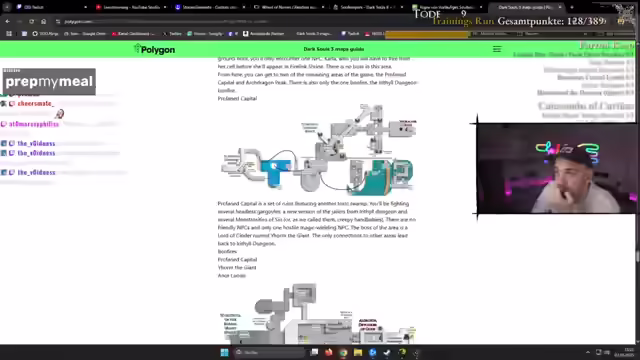Viewport: 640px width, 360px height.
Task: Open the Profaned Capital map image
Action: click(318, 149)
